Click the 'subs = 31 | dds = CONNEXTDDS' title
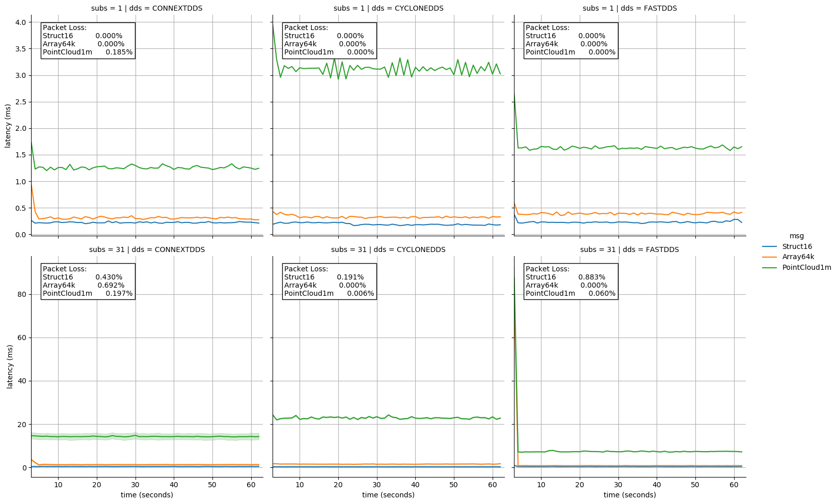This screenshot has height=504, width=838. coord(147,249)
